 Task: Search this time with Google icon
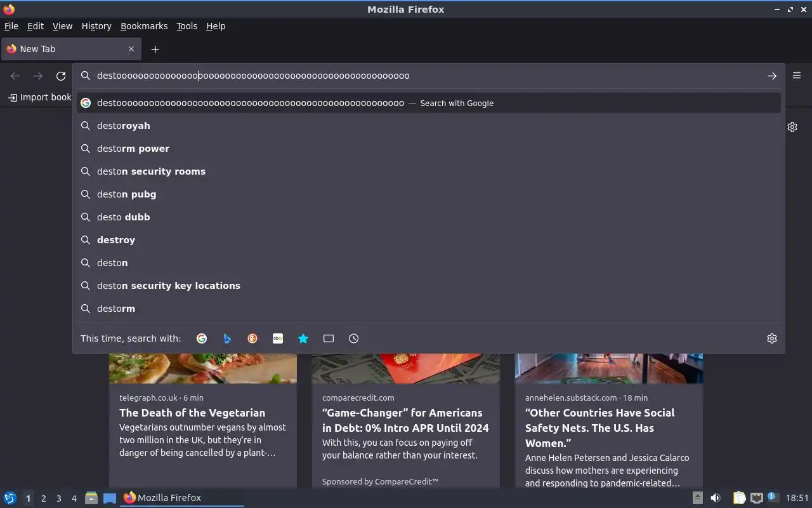coord(202,338)
